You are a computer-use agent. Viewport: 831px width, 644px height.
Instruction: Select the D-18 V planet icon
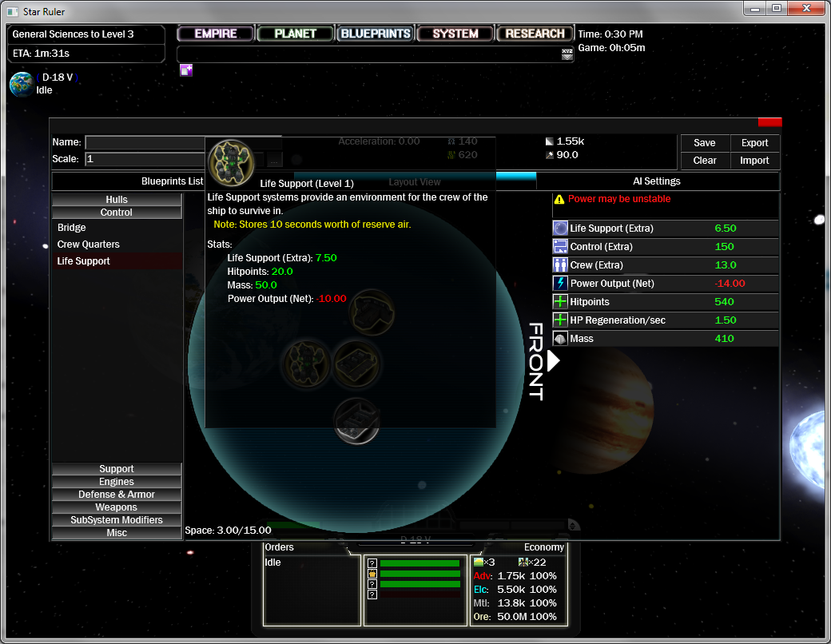pyautogui.click(x=22, y=84)
